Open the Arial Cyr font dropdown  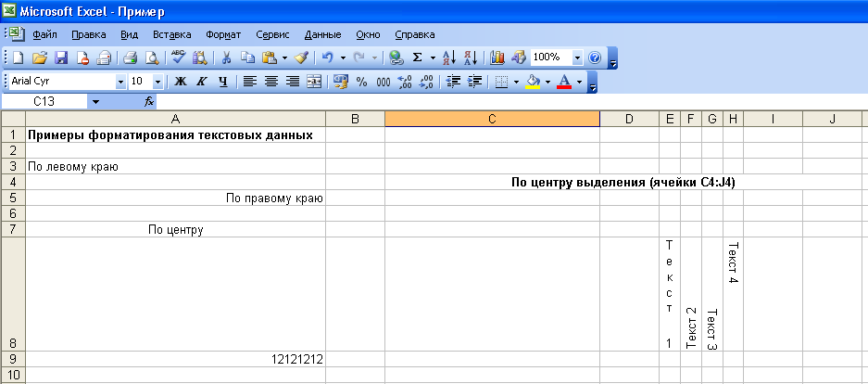point(120,82)
